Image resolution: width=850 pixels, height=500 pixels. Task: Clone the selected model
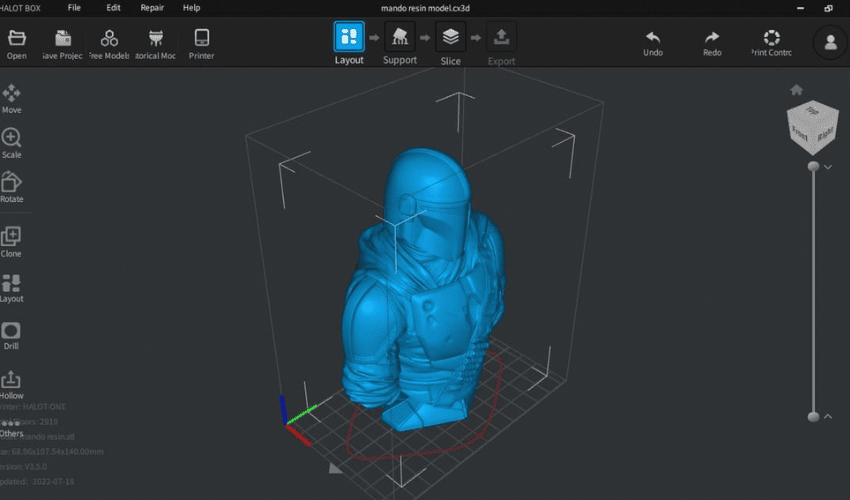pyautogui.click(x=11, y=242)
